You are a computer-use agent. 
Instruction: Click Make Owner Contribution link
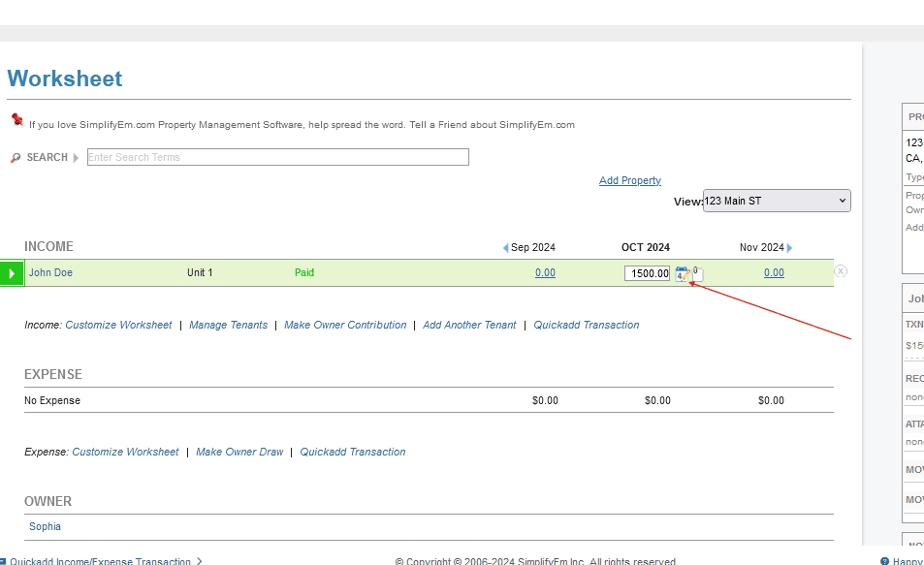point(345,325)
